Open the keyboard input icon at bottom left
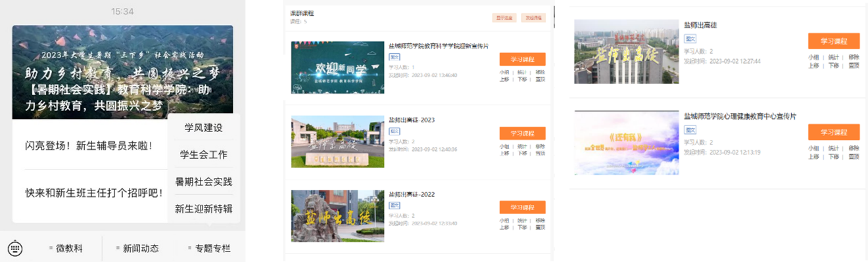Viewport: 868px width, 262px height. (14, 249)
